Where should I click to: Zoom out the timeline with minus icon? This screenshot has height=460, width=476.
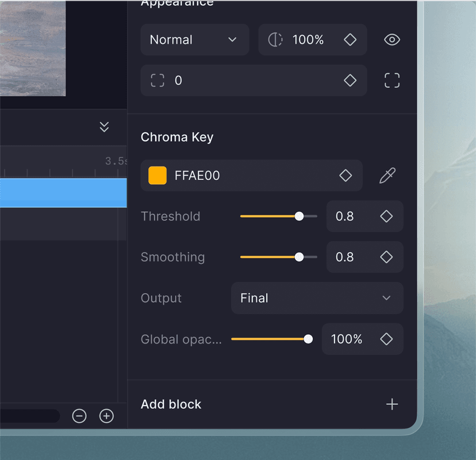pyautogui.click(x=79, y=416)
